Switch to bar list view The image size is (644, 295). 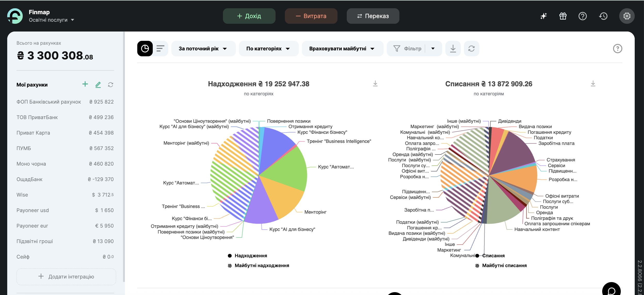click(160, 49)
